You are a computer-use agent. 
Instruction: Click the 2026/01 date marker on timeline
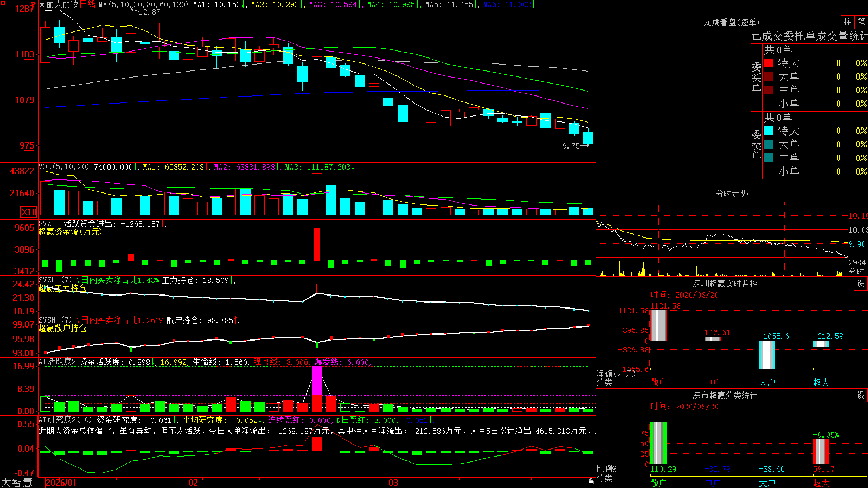click(x=61, y=483)
